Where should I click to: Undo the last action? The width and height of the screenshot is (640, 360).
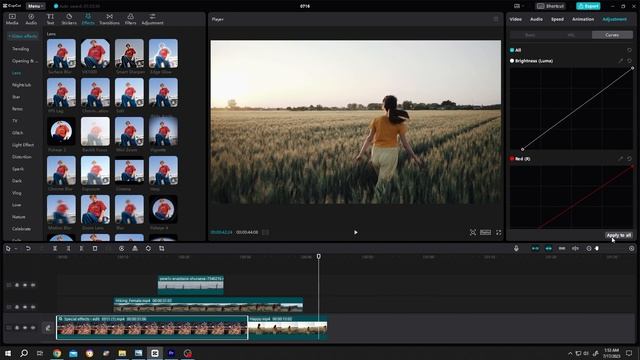point(28,248)
